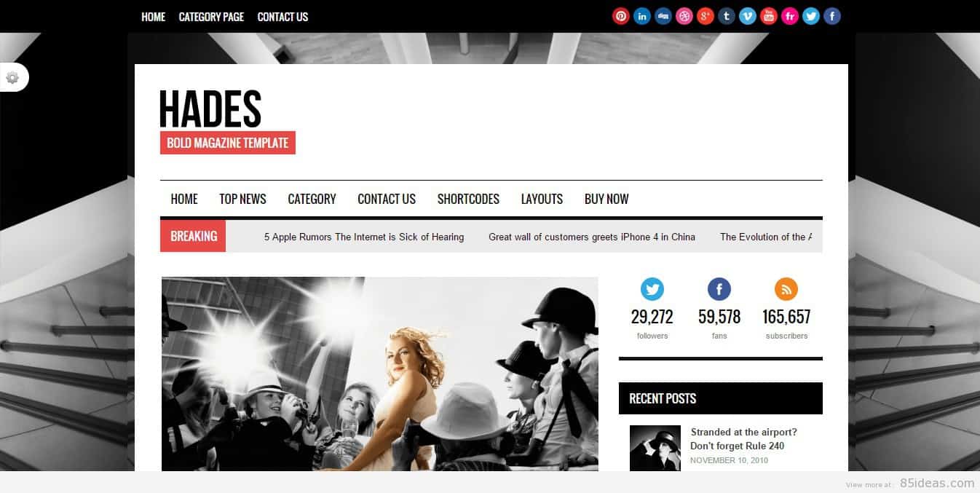This screenshot has width=980, height=493.
Task: Click the Google Plus icon
Action: pos(705,16)
